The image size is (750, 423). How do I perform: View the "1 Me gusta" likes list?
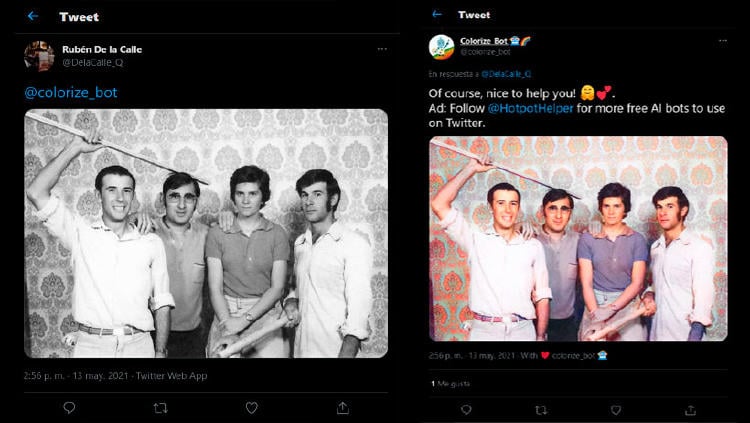[450, 383]
